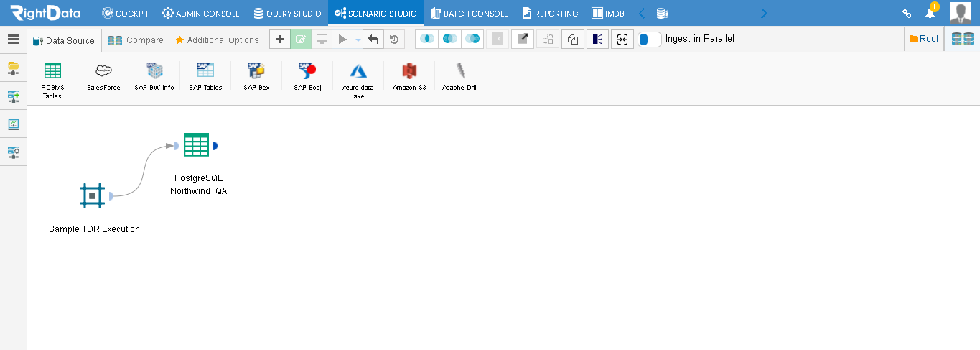The image size is (980, 350).
Task: Go to the Query Studio menu
Action: pos(287,13)
